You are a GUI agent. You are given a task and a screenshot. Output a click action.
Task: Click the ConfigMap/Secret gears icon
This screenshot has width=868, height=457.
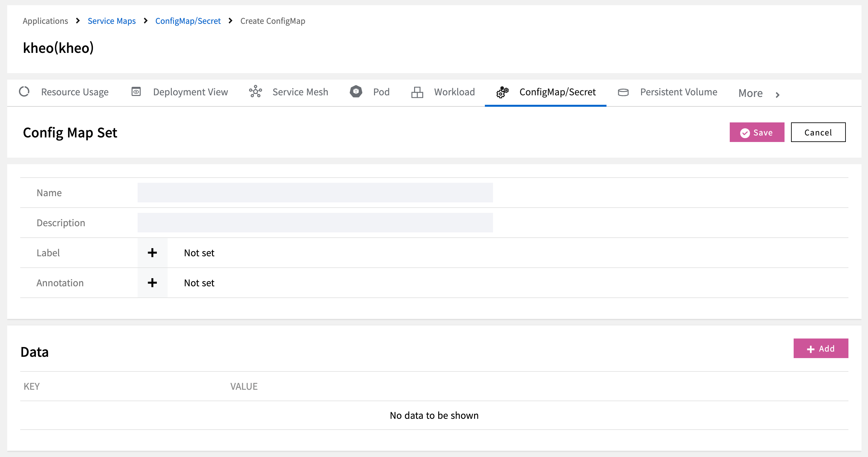[x=502, y=92]
